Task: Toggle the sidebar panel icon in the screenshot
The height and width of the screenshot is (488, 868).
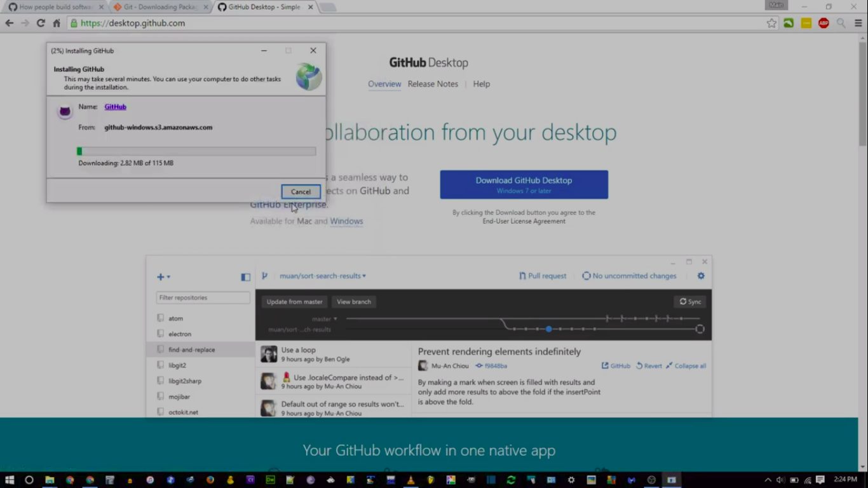Action: coord(245,277)
